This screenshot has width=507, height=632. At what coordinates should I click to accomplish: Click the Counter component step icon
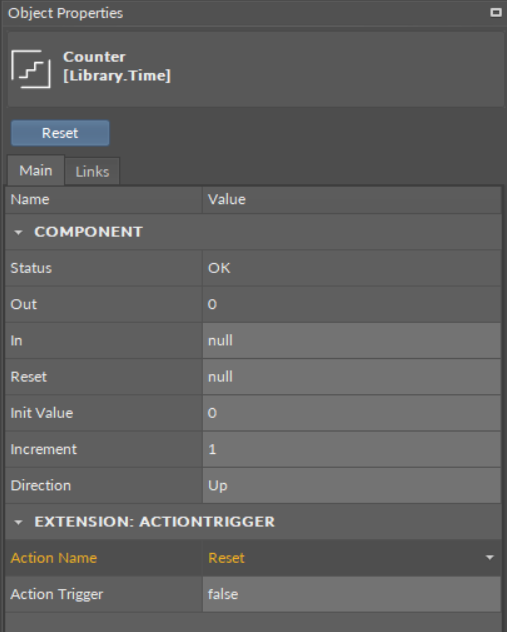pos(31,69)
